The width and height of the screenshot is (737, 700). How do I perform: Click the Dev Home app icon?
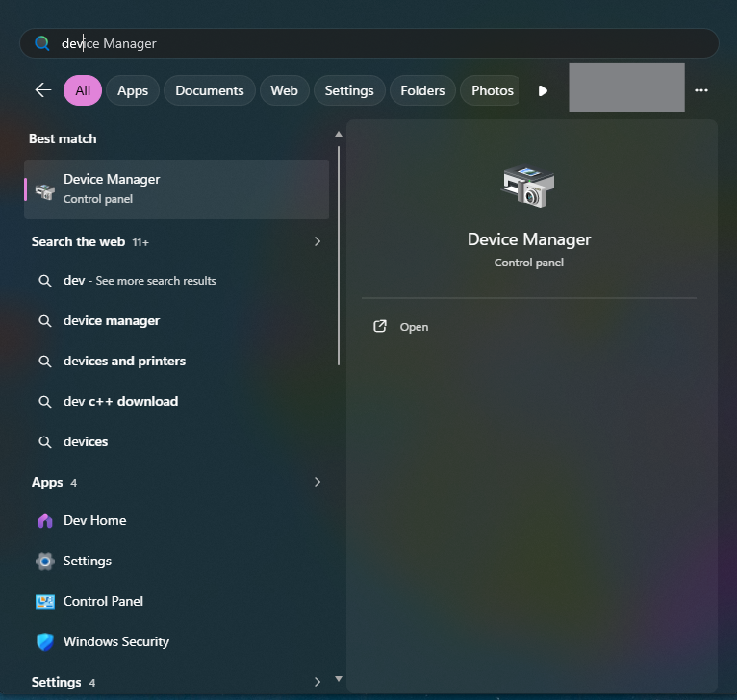[45, 521]
